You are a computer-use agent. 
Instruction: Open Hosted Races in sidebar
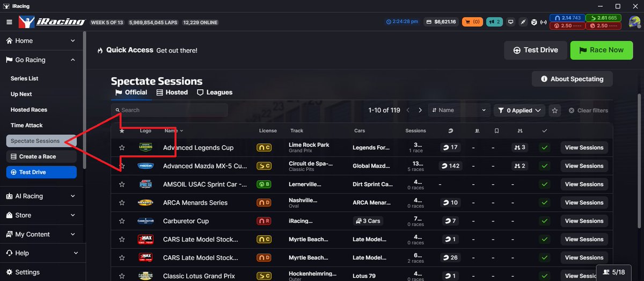(29, 110)
